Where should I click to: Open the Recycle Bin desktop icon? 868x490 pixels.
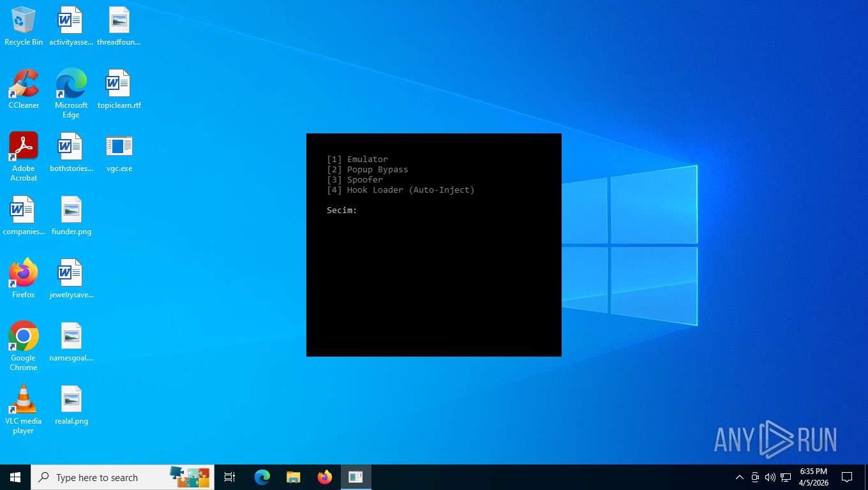point(24,26)
